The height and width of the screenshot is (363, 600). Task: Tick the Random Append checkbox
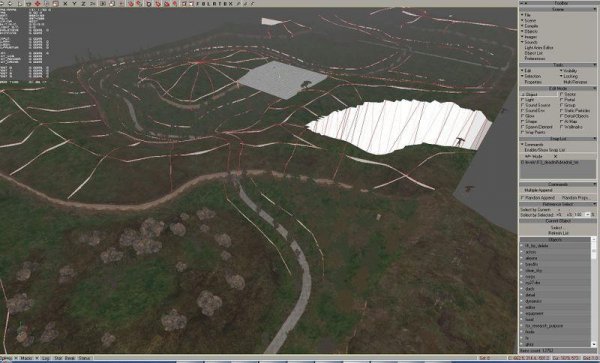click(523, 198)
